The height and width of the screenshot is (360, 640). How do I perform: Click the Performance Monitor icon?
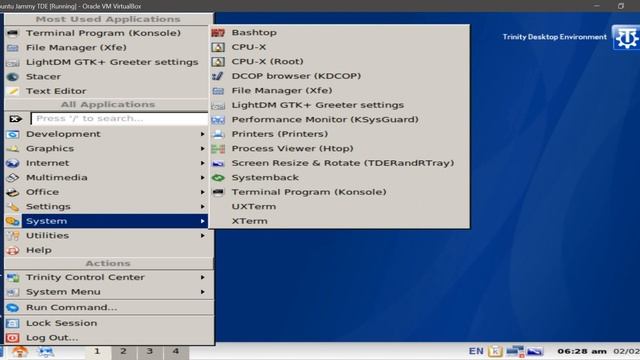tap(218, 120)
